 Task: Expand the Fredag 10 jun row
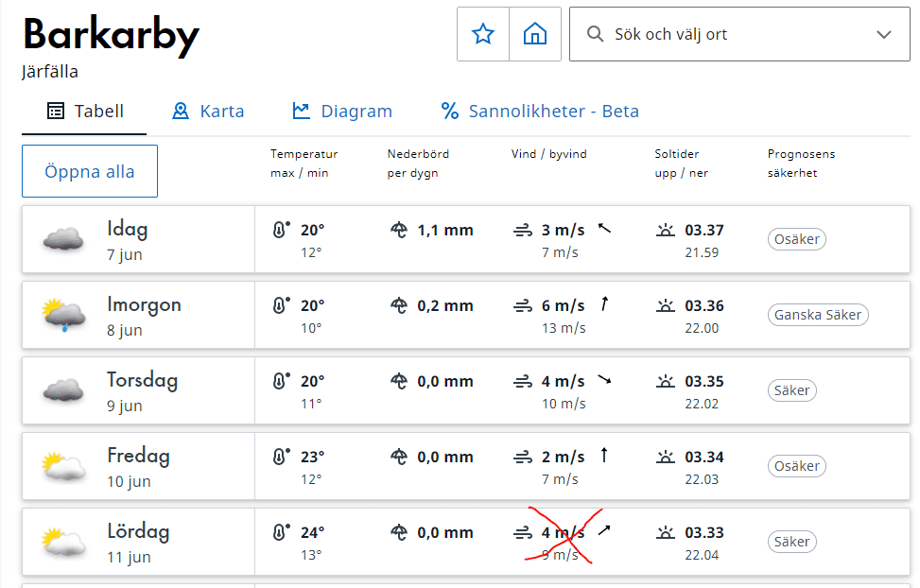[466, 467]
